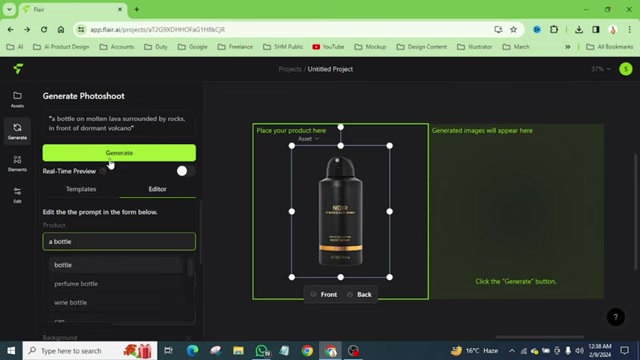Click the install app icon in address bar
640x360 pixels.
[x=498, y=29]
